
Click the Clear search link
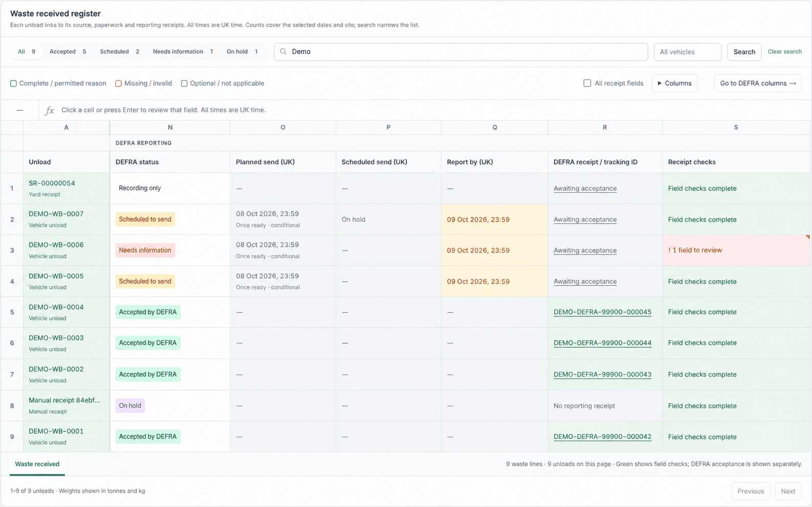[x=784, y=52]
